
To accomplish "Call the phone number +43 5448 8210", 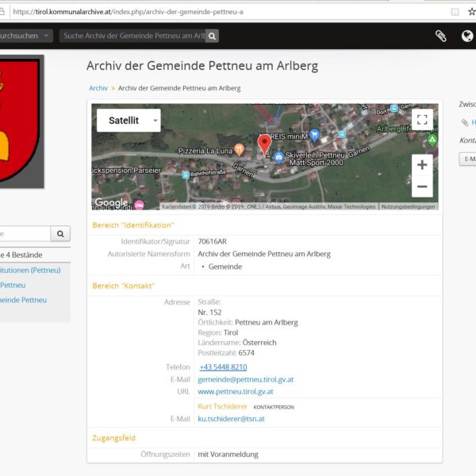I will [x=223, y=367].
